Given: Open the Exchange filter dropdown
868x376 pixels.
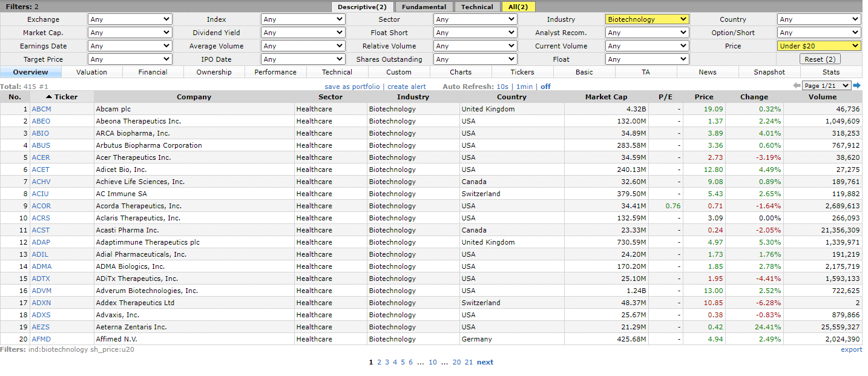Looking at the screenshot, I should [130, 19].
